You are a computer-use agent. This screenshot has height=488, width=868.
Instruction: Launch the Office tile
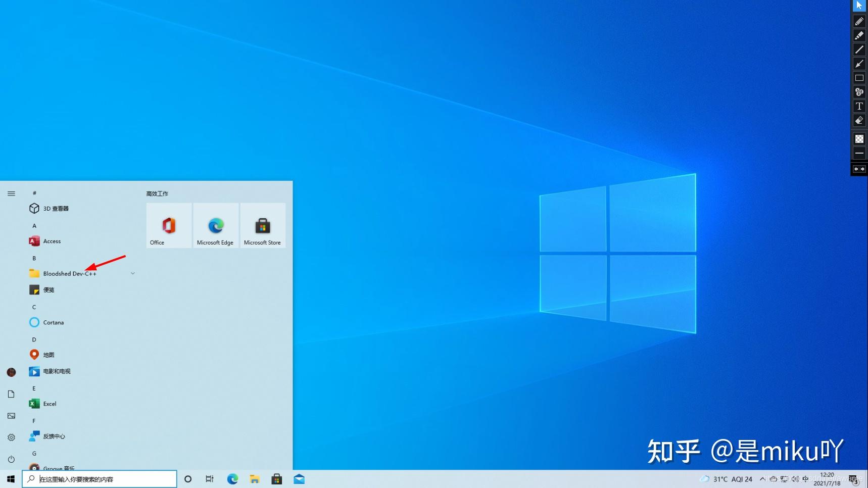pos(168,226)
